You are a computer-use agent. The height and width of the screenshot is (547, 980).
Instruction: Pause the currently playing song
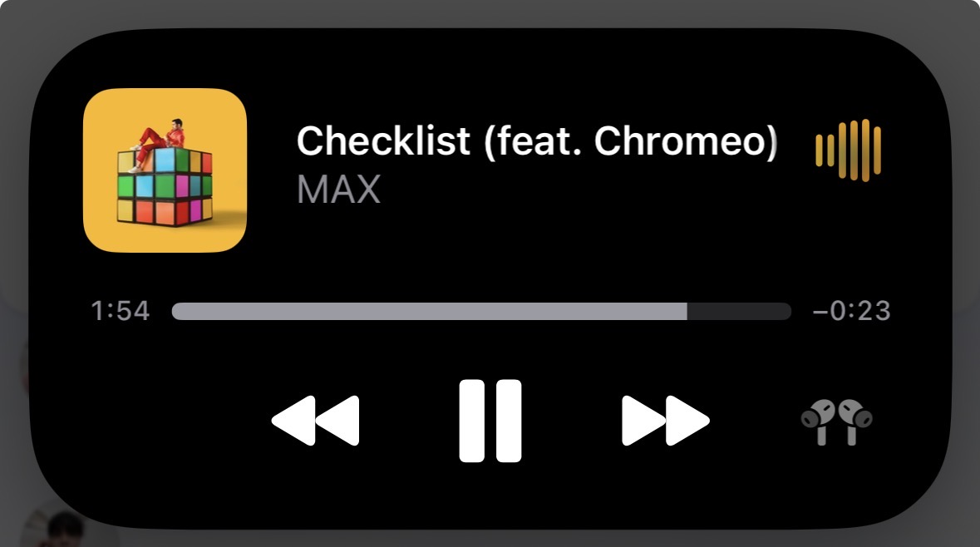pyautogui.click(x=490, y=421)
